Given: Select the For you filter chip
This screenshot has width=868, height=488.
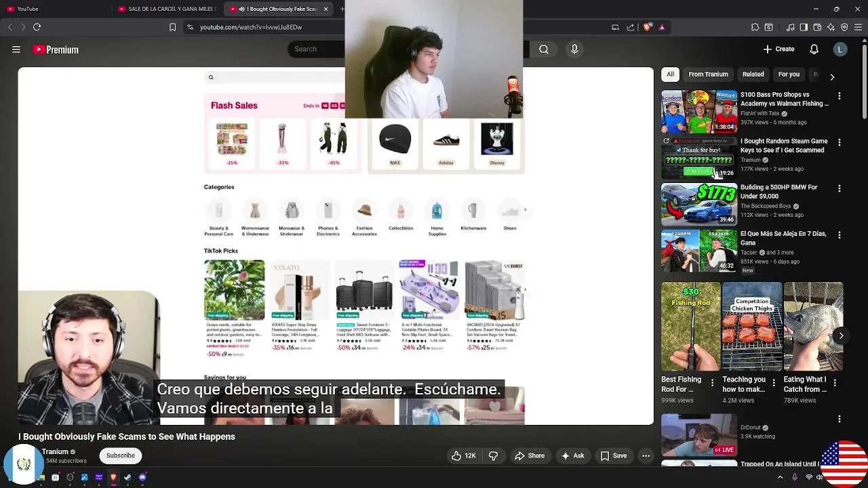Looking at the screenshot, I should tap(789, 74).
